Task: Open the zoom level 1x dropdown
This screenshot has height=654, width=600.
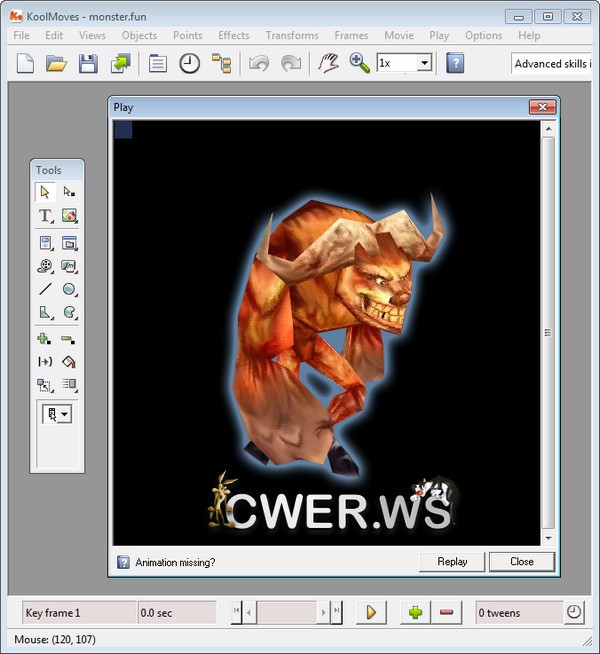Action: point(424,63)
